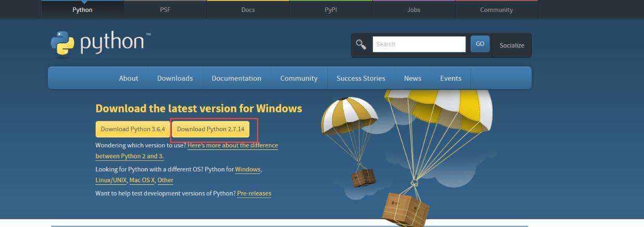Screen dimensions: 644x227
Task: Click the GO search button
Action: coord(480,44)
